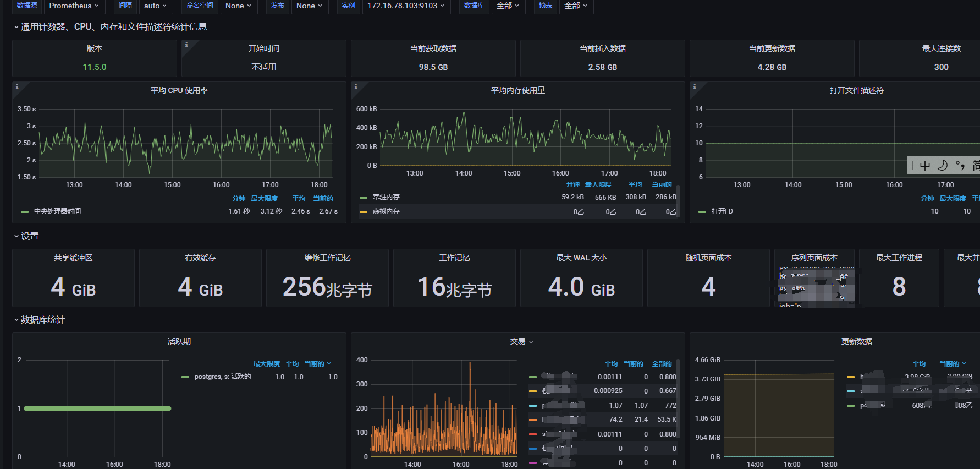
Task: Click the 共享缓冲区 panel title
Action: (x=73, y=258)
